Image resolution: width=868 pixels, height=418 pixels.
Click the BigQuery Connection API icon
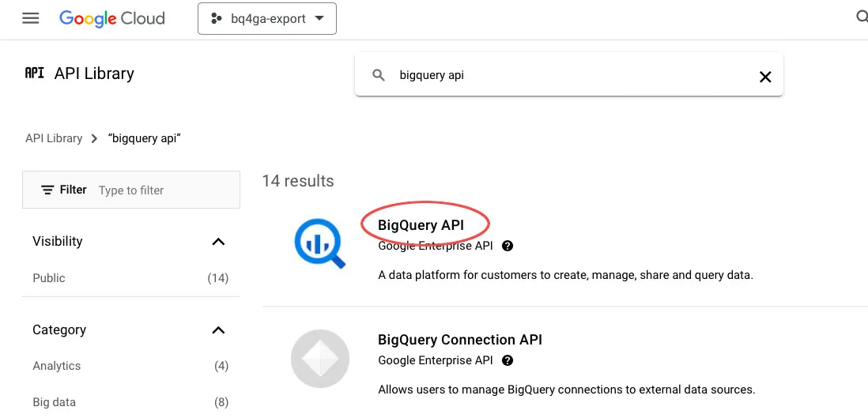[319, 359]
